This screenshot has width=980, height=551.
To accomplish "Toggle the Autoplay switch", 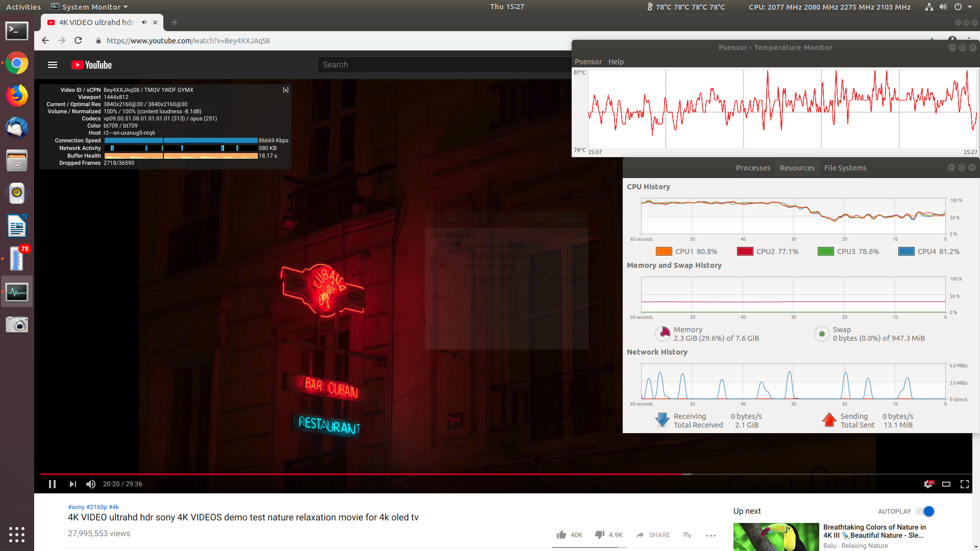I will point(925,511).
